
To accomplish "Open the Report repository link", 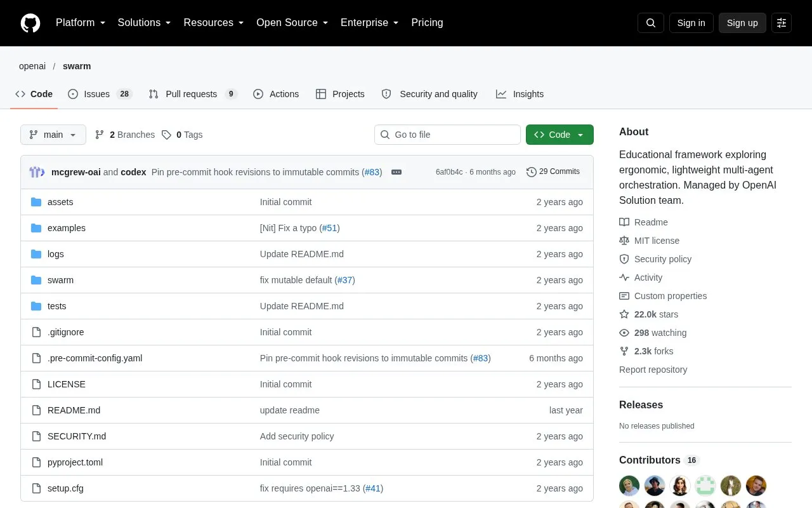I will pos(653,370).
